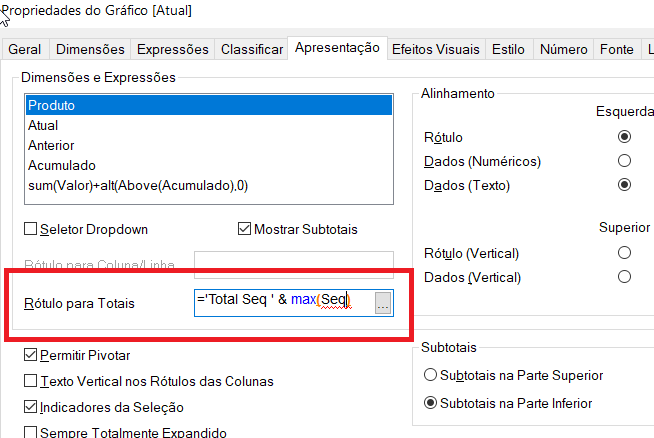Toggle Indicadores da Seleção checkbox
The width and height of the screenshot is (654, 438).
pyautogui.click(x=30, y=407)
